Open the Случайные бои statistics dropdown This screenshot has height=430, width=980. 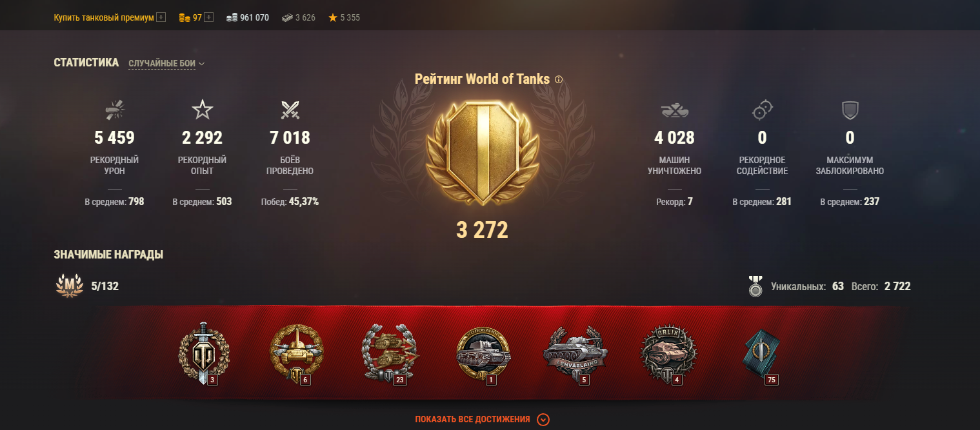click(x=166, y=63)
